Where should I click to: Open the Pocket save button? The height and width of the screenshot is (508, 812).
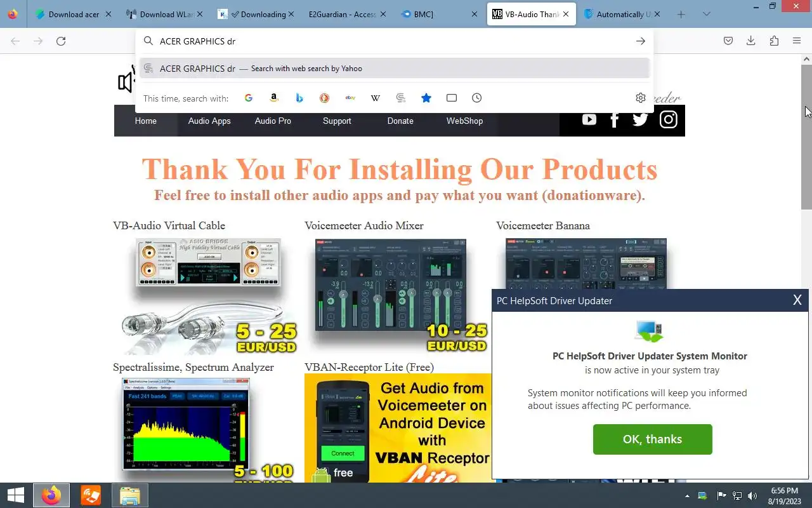728,41
